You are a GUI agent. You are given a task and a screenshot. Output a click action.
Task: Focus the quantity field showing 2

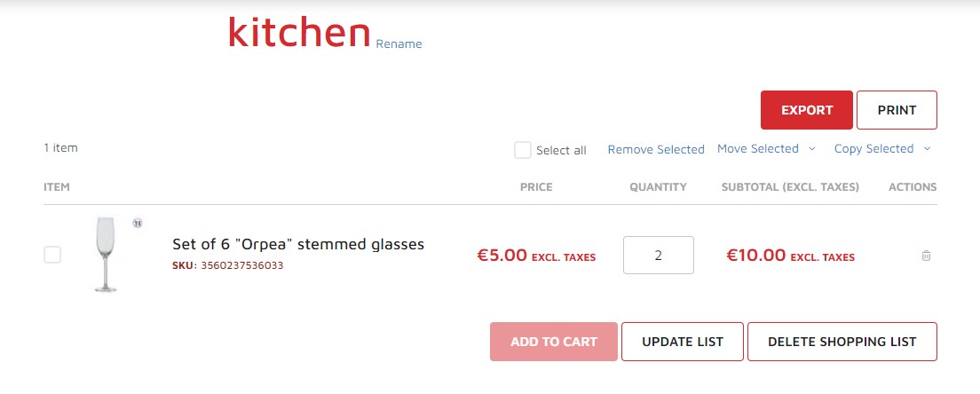click(x=658, y=255)
